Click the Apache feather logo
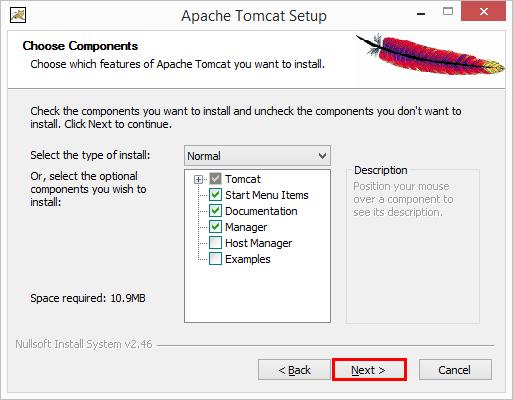 (x=430, y=54)
